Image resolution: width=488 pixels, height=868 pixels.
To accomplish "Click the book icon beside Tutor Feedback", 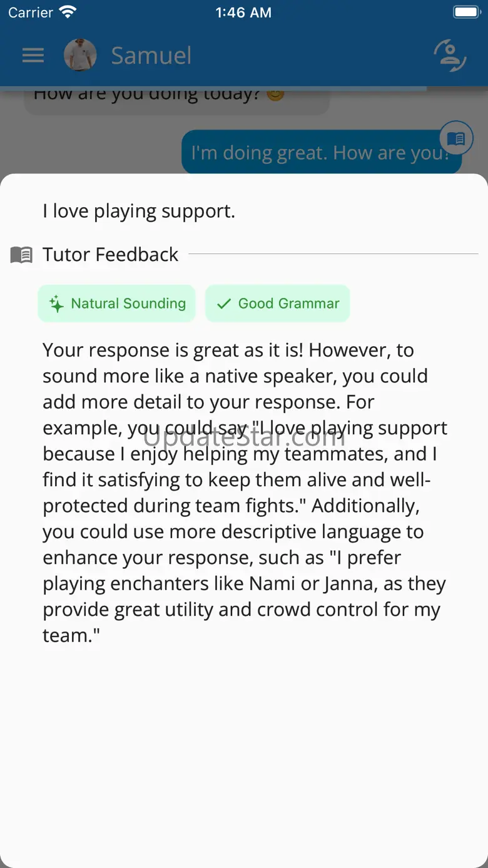I will [x=21, y=255].
